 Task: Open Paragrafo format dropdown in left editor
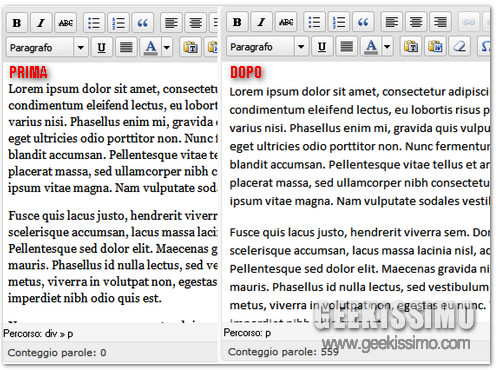(x=47, y=48)
